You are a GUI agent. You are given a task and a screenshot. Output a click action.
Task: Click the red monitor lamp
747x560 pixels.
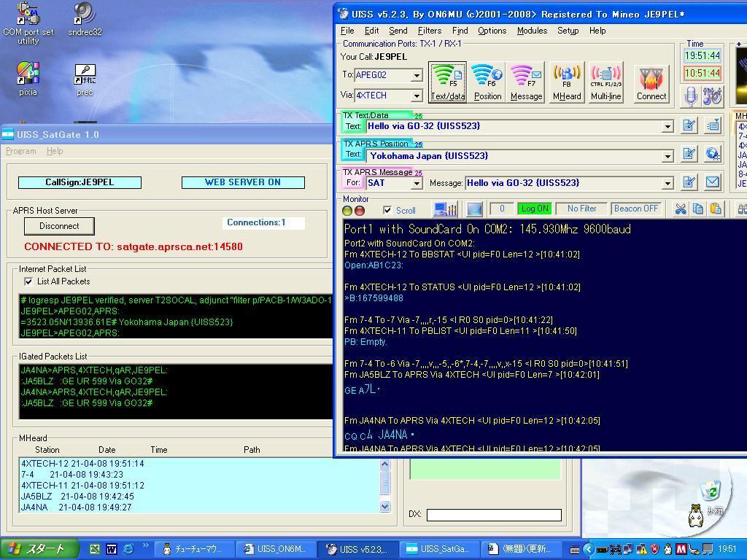[360, 211]
